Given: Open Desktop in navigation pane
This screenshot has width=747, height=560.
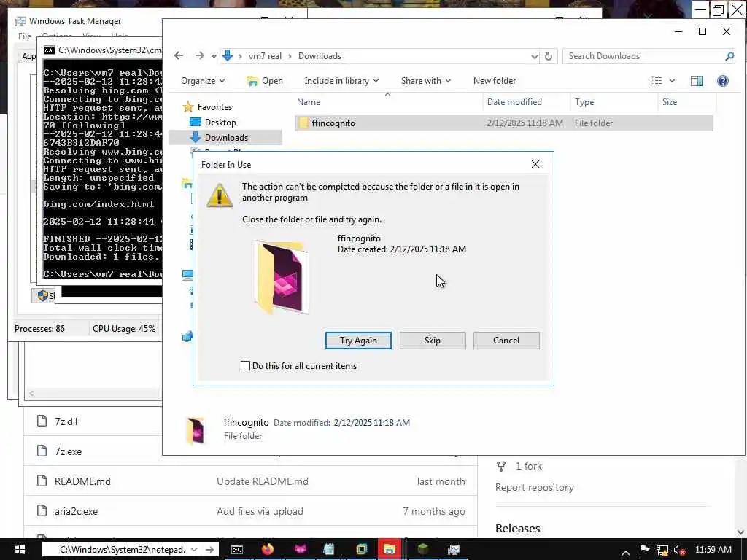Looking at the screenshot, I should pos(220,122).
